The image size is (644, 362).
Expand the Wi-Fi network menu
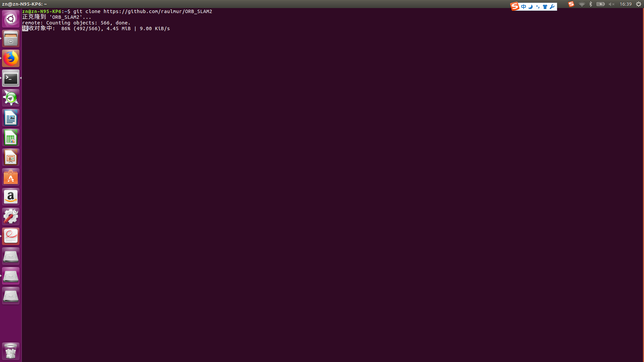click(582, 4)
